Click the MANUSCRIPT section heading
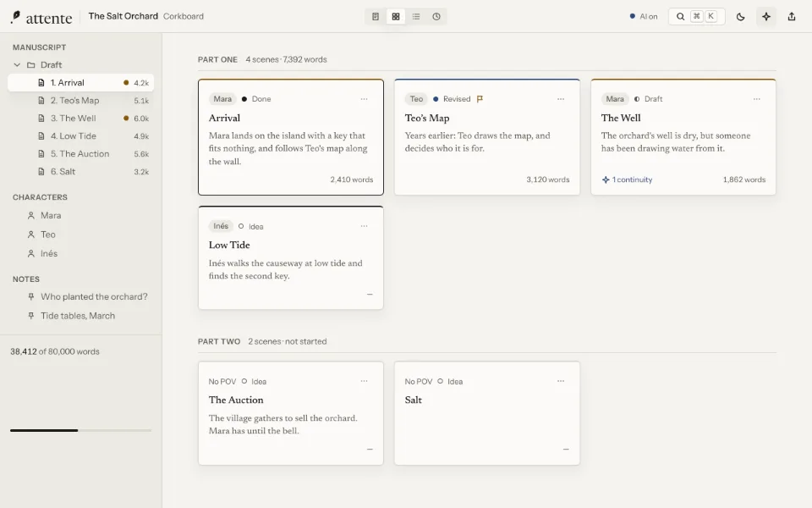 40,47
